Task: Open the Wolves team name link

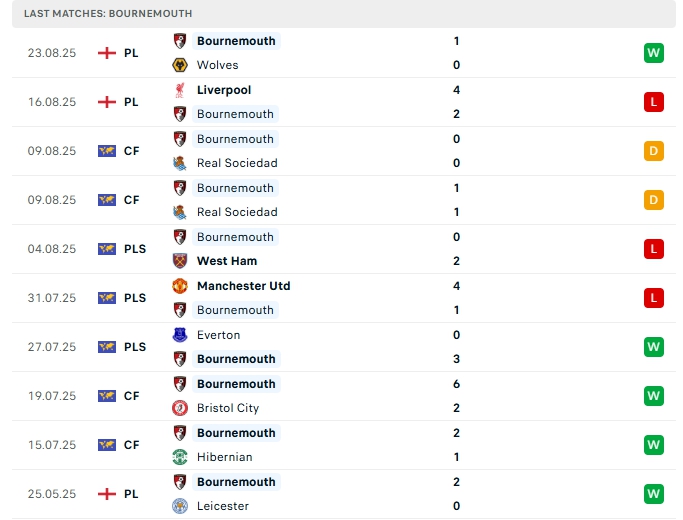Action: 217,65
